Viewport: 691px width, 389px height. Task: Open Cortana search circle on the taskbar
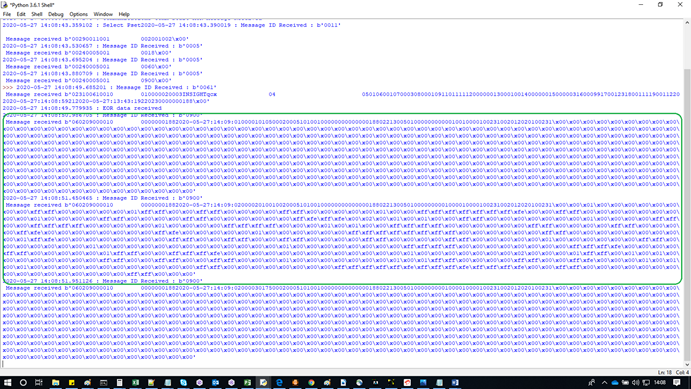point(23,382)
